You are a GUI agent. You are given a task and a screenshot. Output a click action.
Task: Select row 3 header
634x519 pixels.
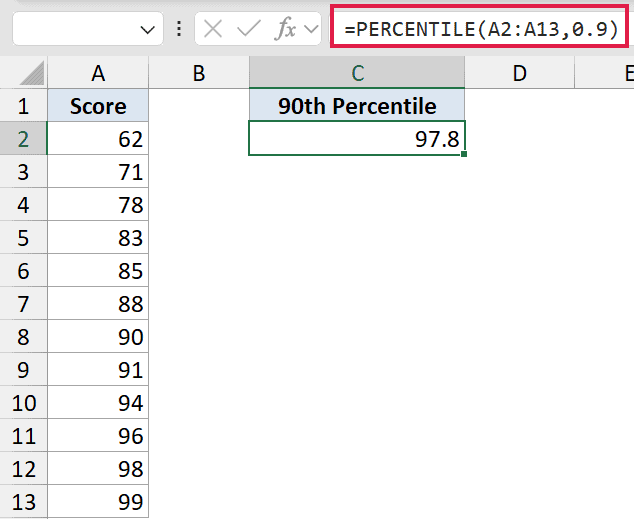pos(23,172)
